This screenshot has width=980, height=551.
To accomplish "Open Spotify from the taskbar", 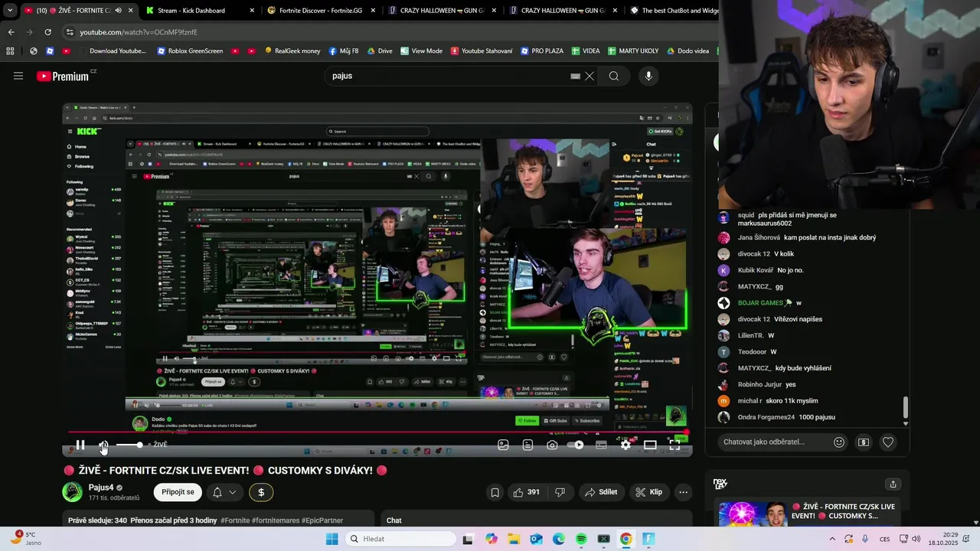I will (x=581, y=539).
